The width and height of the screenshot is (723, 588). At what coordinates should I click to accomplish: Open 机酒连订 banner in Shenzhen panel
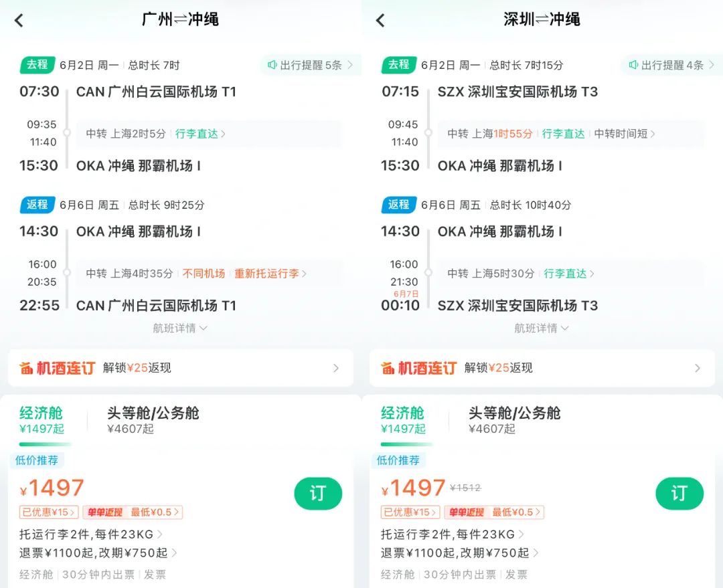tap(542, 368)
